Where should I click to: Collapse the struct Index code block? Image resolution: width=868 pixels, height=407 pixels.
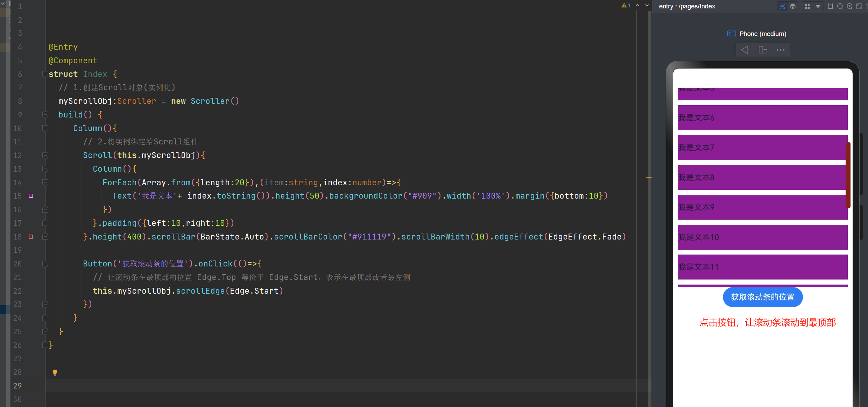(45, 74)
